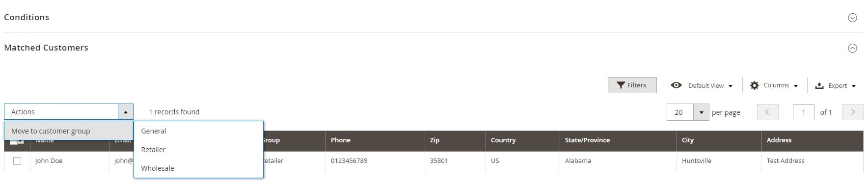Screen dimensions: 868x187
Task: Click the Columns gear icon
Action: [x=755, y=85]
